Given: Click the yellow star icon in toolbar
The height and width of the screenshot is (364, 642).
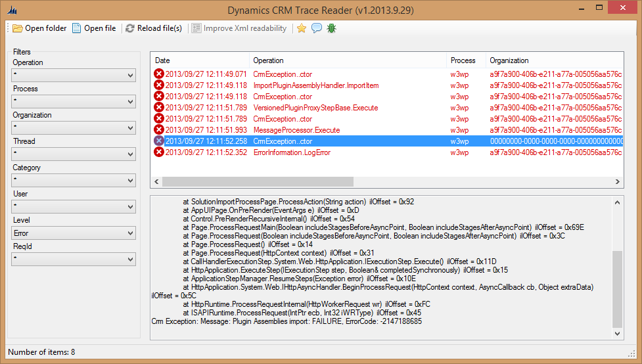Looking at the screenshot, I should 302,28.
